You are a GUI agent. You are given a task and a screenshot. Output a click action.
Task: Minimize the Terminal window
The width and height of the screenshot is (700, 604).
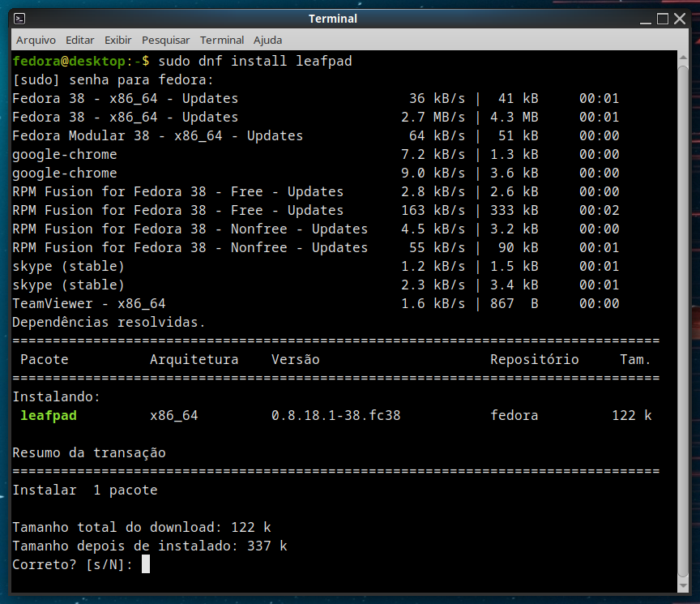tap(646, 19)
